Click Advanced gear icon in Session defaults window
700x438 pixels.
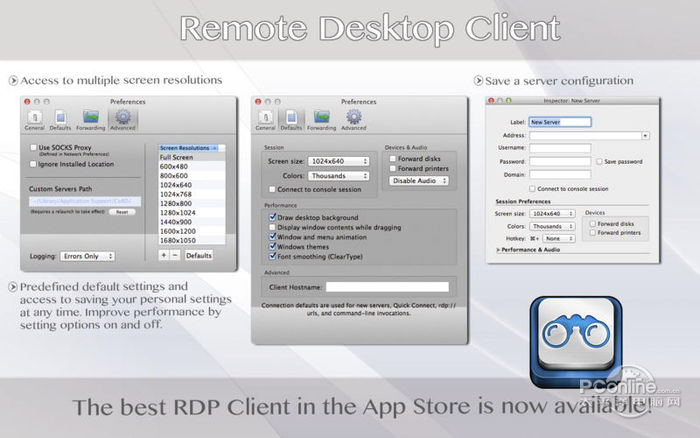click(x=353, y=118)
